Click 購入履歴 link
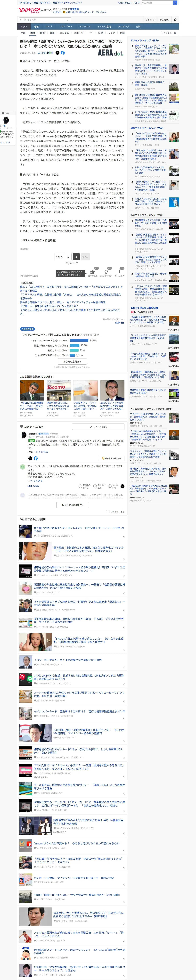Screen dimensions: 196x980 click(164, 20)
